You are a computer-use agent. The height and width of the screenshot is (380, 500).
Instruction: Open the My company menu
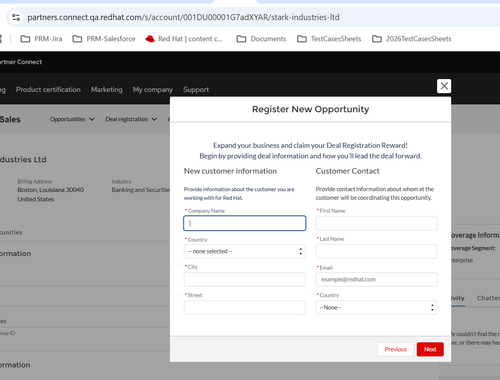pos(153,90)
